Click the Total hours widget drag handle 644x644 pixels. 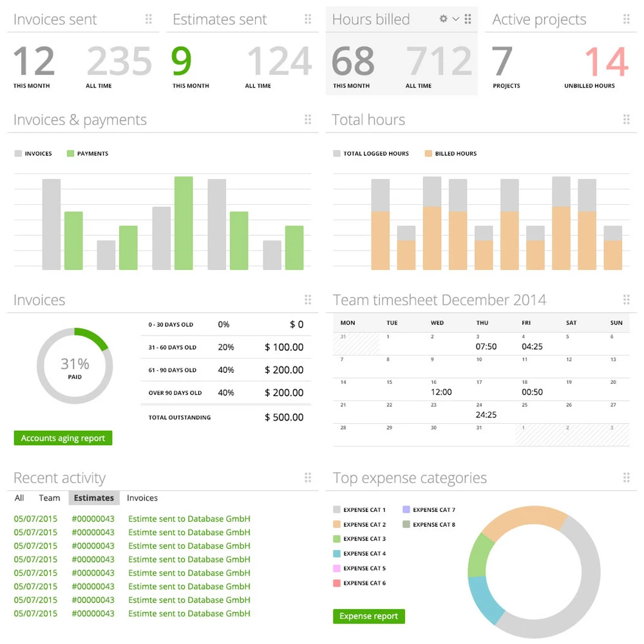(627, 119)
